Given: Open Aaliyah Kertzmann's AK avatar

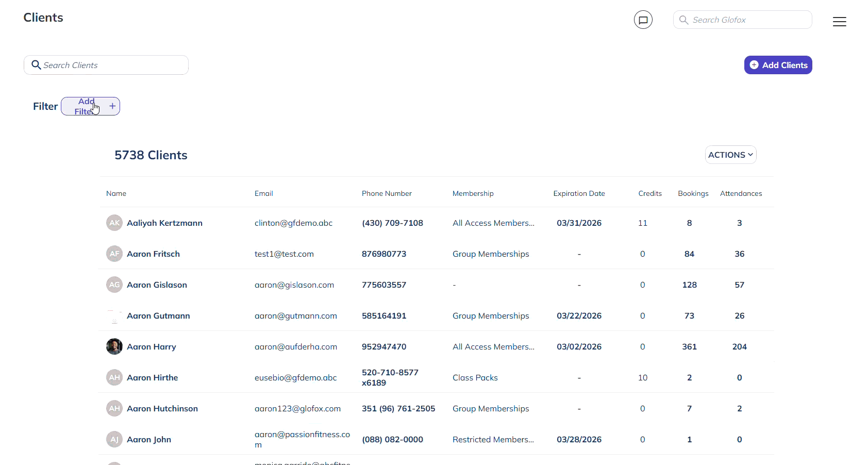Looking at the screenshot, I should click(114, 223).
